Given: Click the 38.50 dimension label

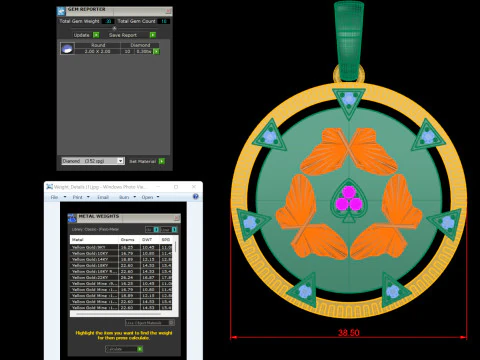Looking at the screenshot, I should tap(349, 332).
